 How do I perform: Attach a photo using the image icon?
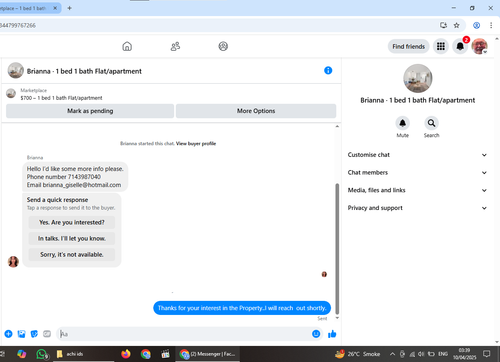click(x=21, y=334)
